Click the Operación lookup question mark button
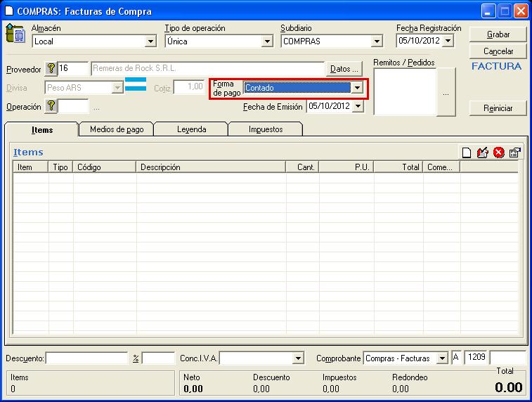 [x=51, y=106]
